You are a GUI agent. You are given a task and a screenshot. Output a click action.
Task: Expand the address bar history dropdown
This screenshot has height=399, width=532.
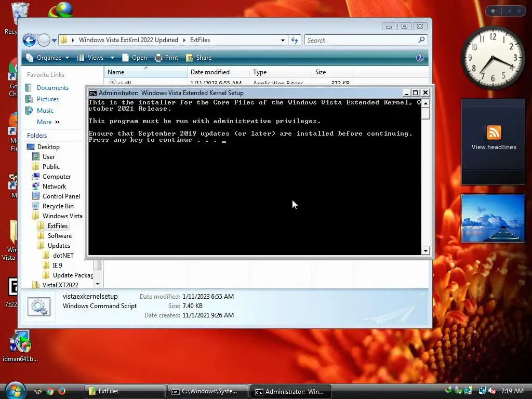283,41
